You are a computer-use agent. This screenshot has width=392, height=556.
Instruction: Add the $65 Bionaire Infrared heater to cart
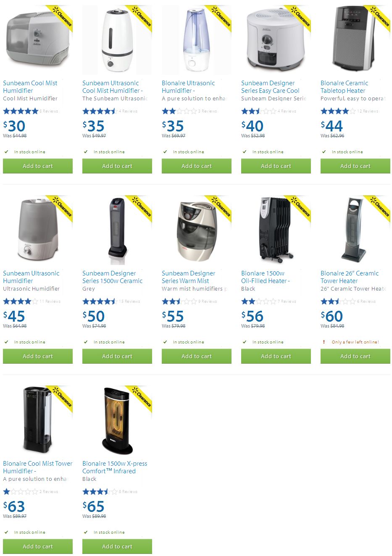coord(117,546)
